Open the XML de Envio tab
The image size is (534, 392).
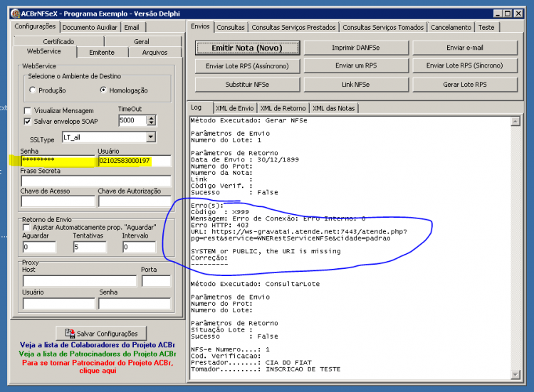click(235, 109)
